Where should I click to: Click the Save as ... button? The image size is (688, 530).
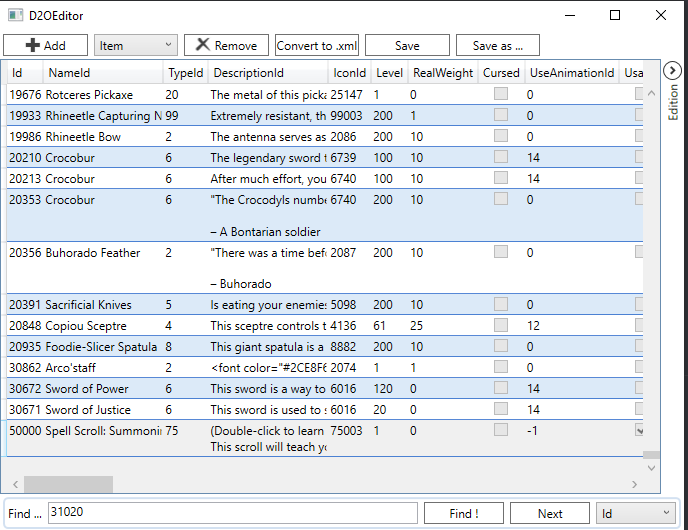(498, 45)
